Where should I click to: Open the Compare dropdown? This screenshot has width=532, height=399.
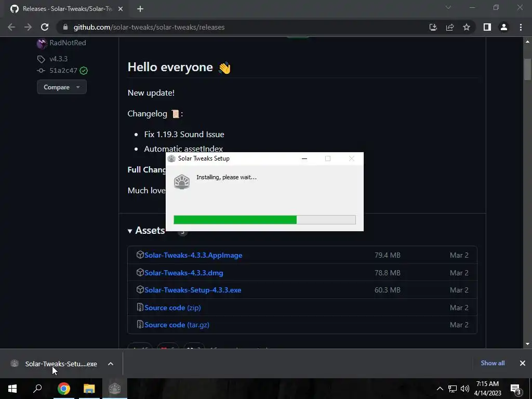(62, 87)
